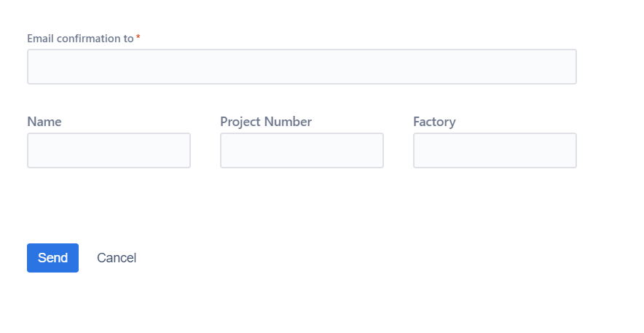Select the rightmost field labeled Factory
Screen dimensions: 644x333
click(495, 150)
